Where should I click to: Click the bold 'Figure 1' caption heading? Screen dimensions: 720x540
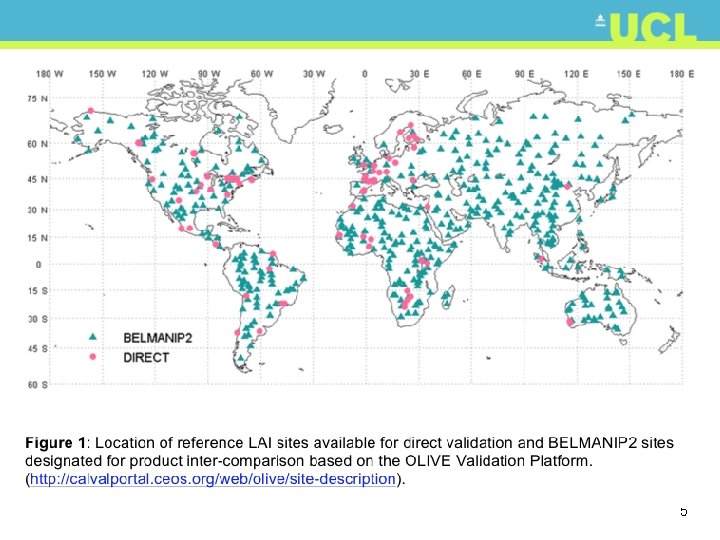coord(55,443)
